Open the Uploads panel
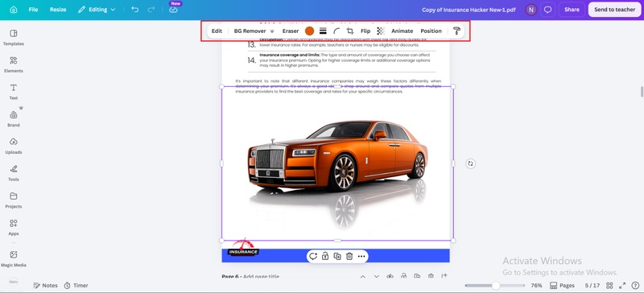The width and height of the screenshot is (644, 293). [14, 146]
